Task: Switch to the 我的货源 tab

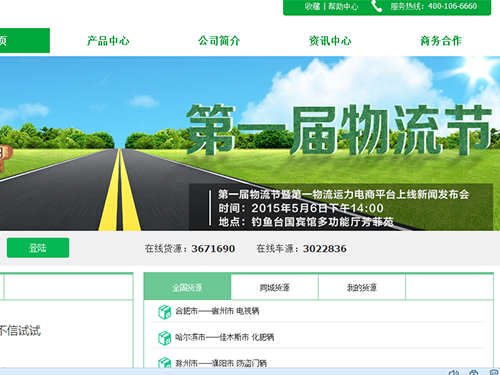Action: click(x=362, y=287)
